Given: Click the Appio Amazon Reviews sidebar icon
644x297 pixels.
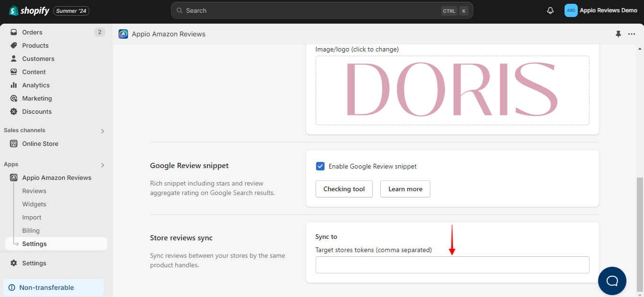Looking at the screenshot, I should coord(14,178).
